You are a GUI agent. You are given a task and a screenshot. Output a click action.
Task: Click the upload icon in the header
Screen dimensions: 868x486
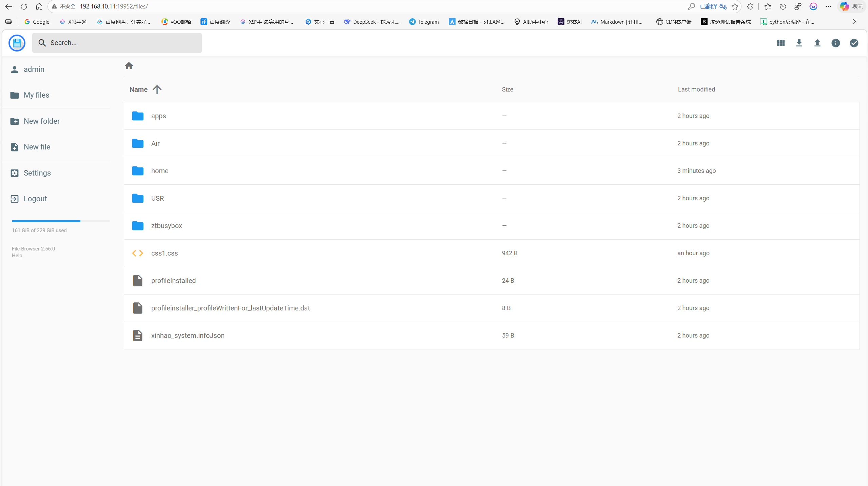(x=817, y=43)
